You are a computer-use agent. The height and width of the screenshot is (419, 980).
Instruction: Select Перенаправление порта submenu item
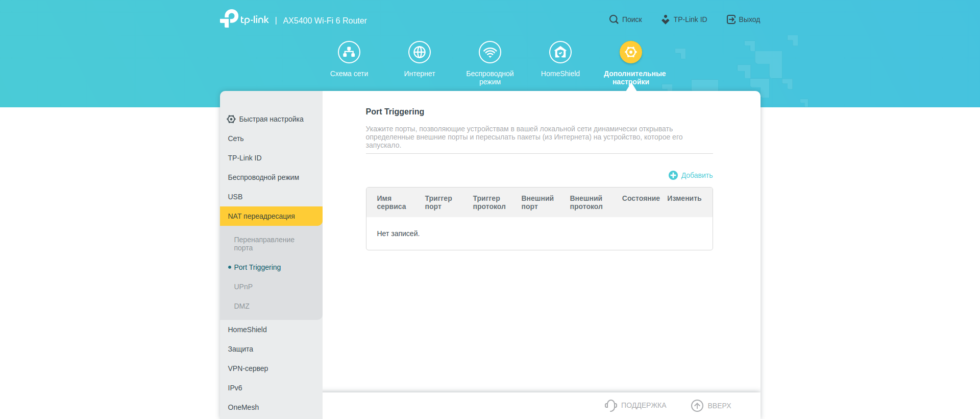tap(264, 244)
